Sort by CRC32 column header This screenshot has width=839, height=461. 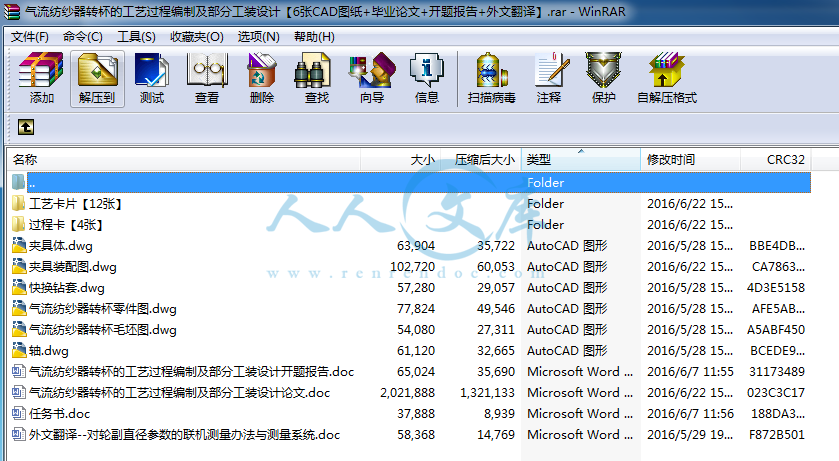776,159
